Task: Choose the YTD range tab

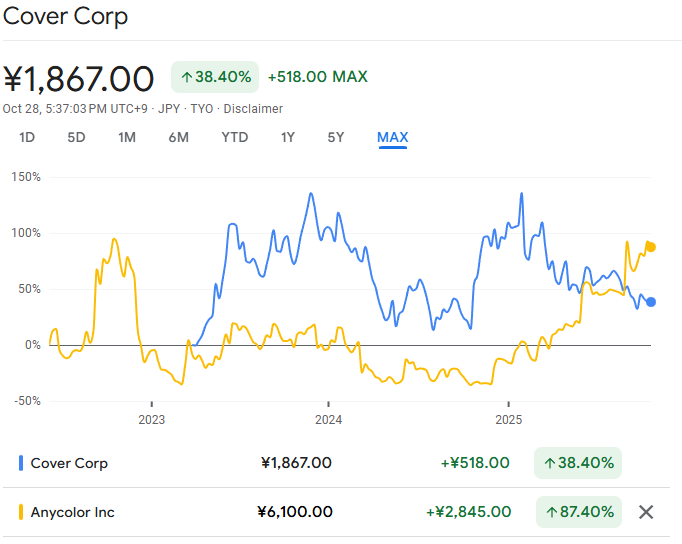Action: point(234,137)
